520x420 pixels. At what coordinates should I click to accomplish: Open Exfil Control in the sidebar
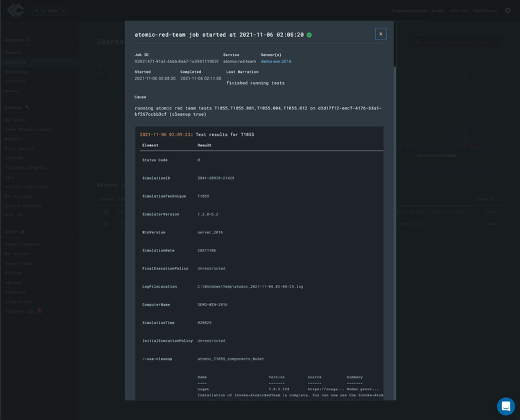pos(19,149)
